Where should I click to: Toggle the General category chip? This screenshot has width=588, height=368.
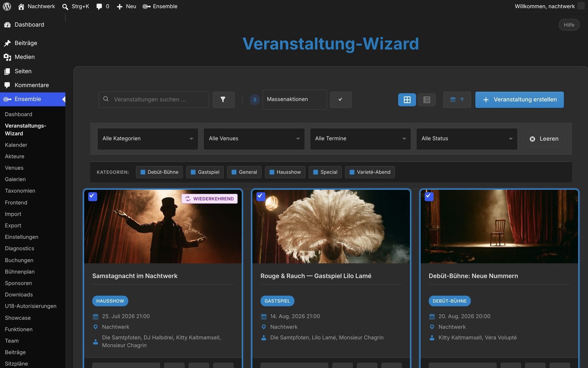pos(244,172)
